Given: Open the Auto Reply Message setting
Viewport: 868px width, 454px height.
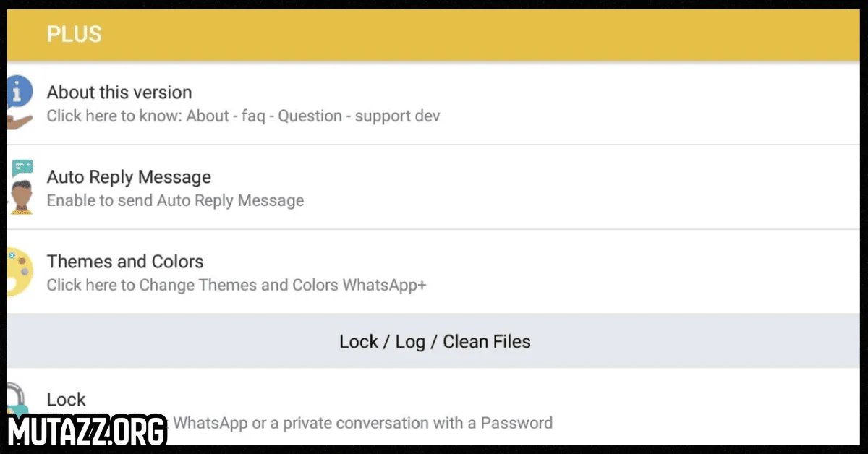Looking at the screenshot, I should click(x=129, y=177).
